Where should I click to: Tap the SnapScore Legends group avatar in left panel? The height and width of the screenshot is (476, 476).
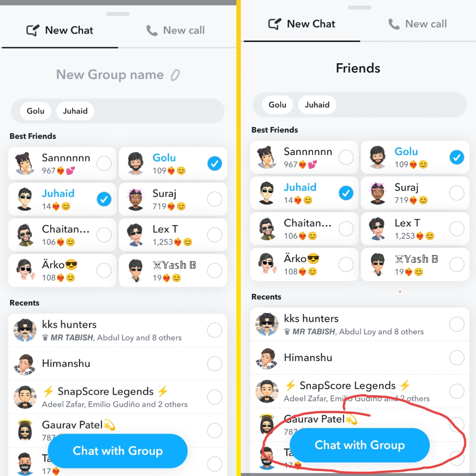click(25, 397)
